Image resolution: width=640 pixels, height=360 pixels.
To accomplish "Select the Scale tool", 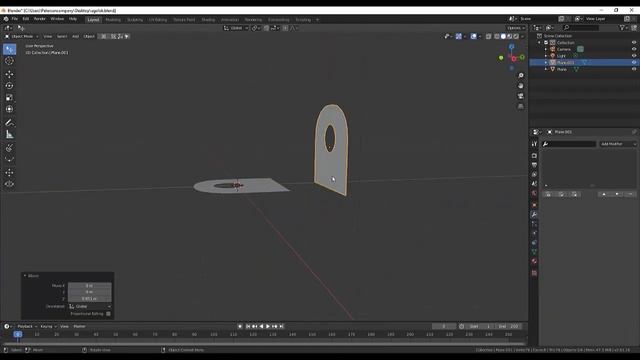I will coord(9,97).
